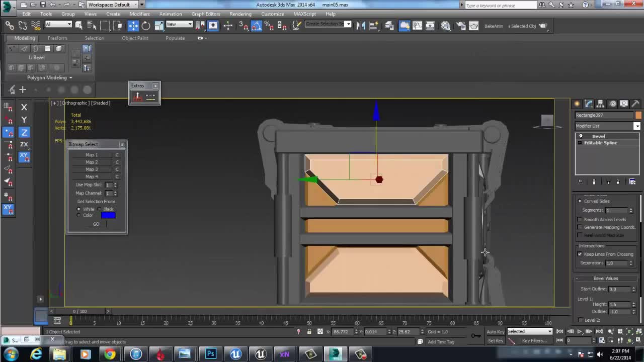Toggle selection lock padlock icon
Viewport: 644px width, 362px height.
pyautogui.click(x=309, y=331)
